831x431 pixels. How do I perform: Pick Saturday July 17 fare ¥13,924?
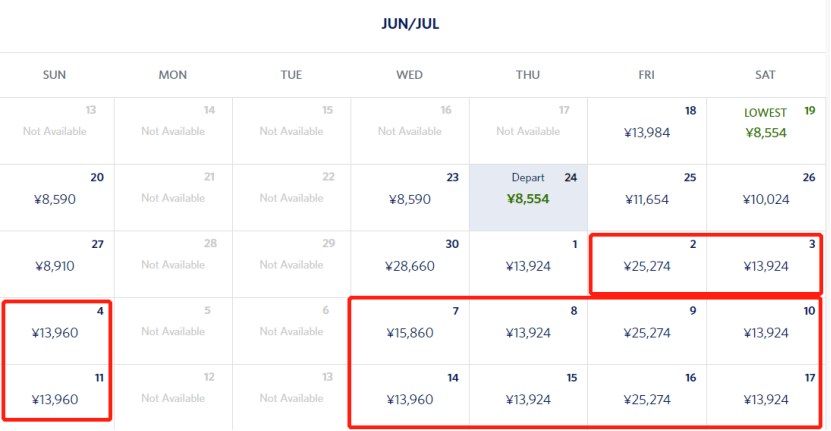(x=765, y=399)
